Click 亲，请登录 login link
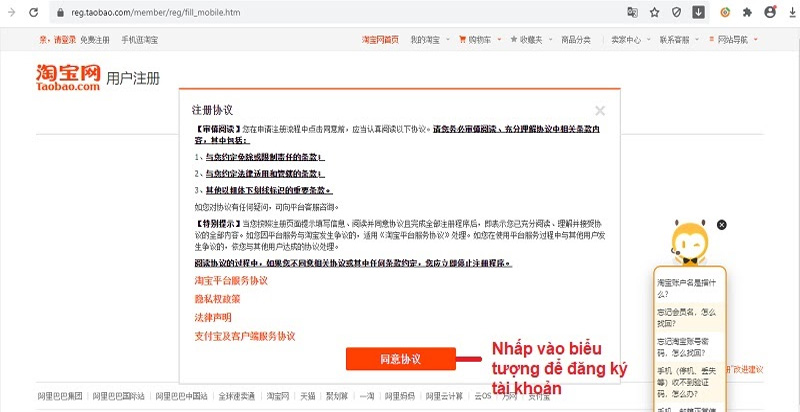Viewport: 800px width, 412px height. pos(57,40)
